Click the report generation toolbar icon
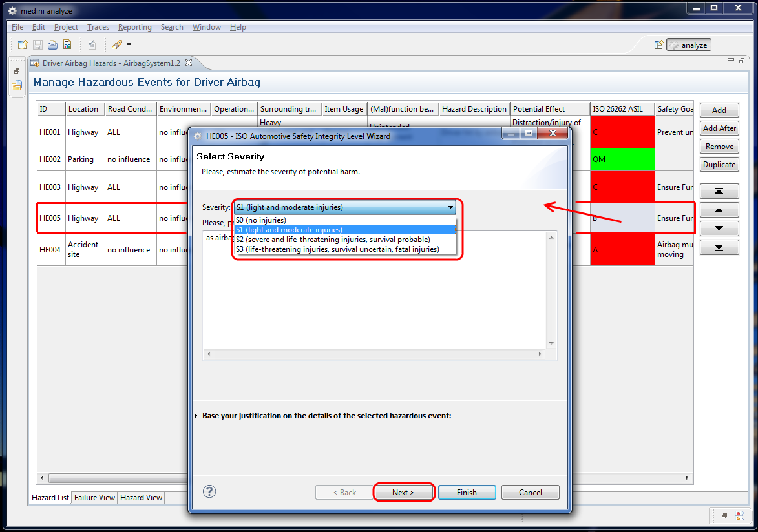Image resolution: width=758 pixels, height=532 pixels. point(67,45)
